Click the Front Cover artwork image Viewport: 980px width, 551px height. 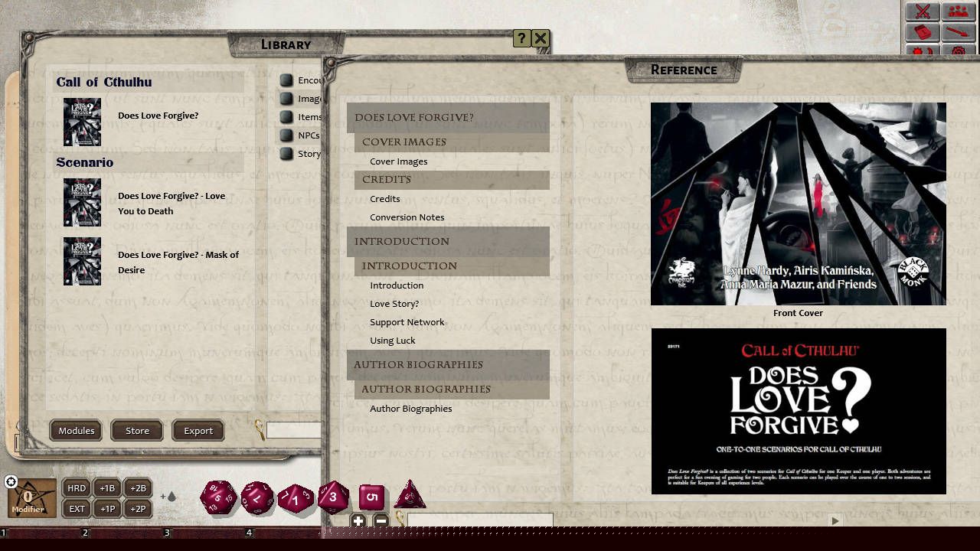click(799, 204)
